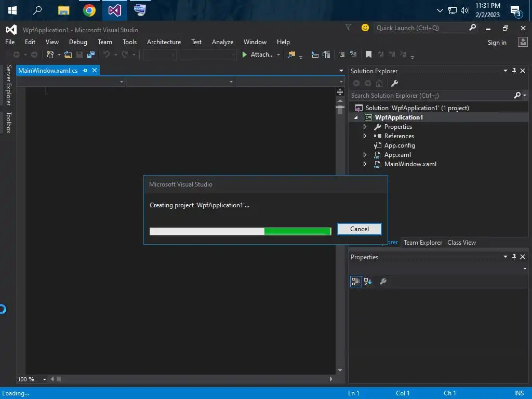
Task: Open the New Project icon dropdown arrow
Action: [59, 55]
